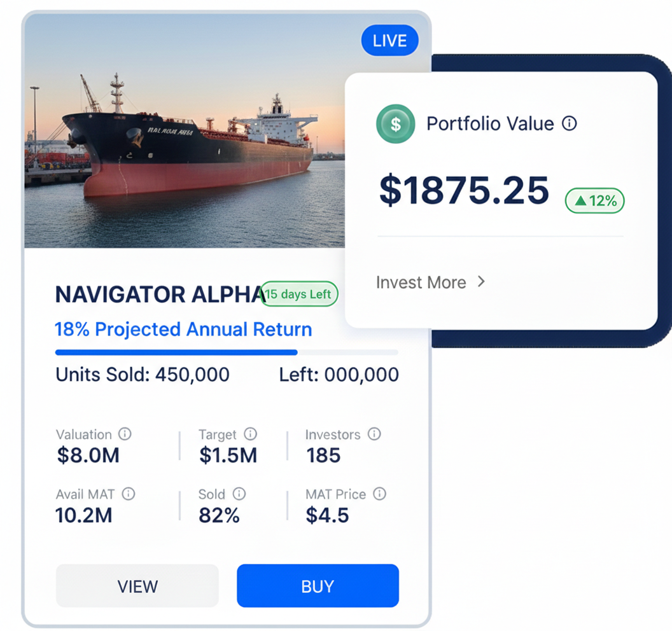
Task: Click the green dollar icon beside Portfolio Value
Action: tap(395, 123)
